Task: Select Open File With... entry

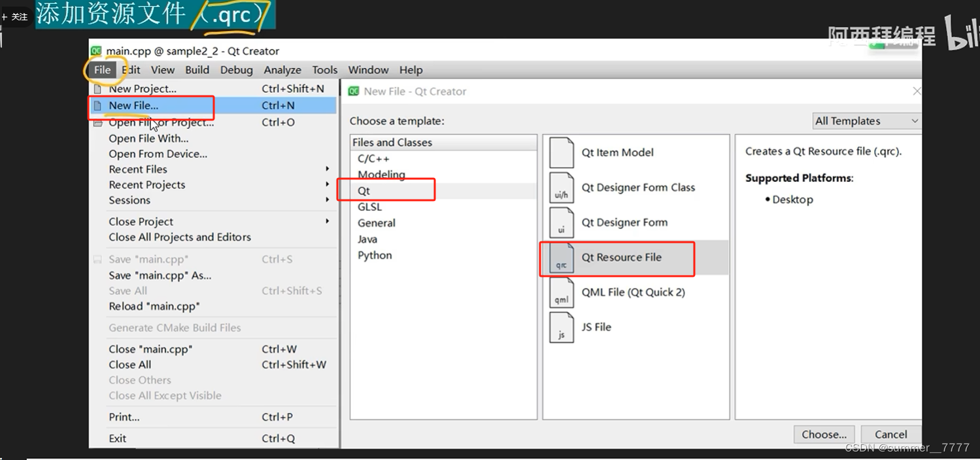Action: pyautogui.click(x=213, y=138)
